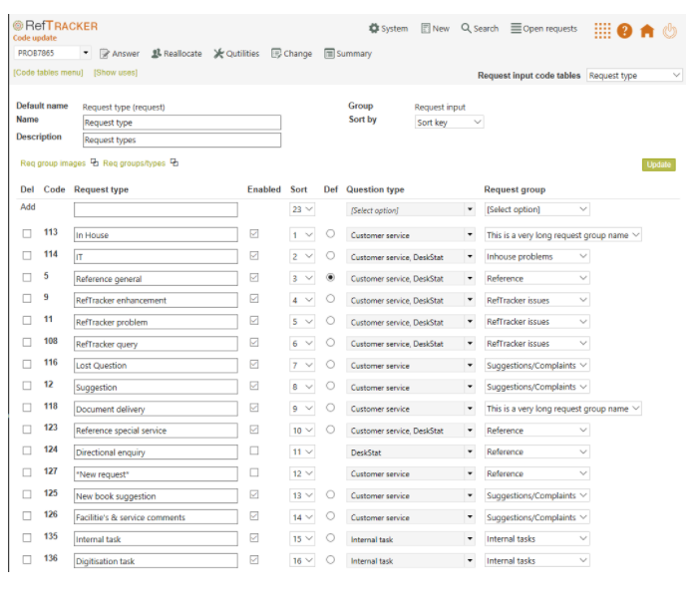This screenshot has height=601, width=700.
Task: Click the Answer pencil icon
Action: pyautogui.click(x=105, y=54)
